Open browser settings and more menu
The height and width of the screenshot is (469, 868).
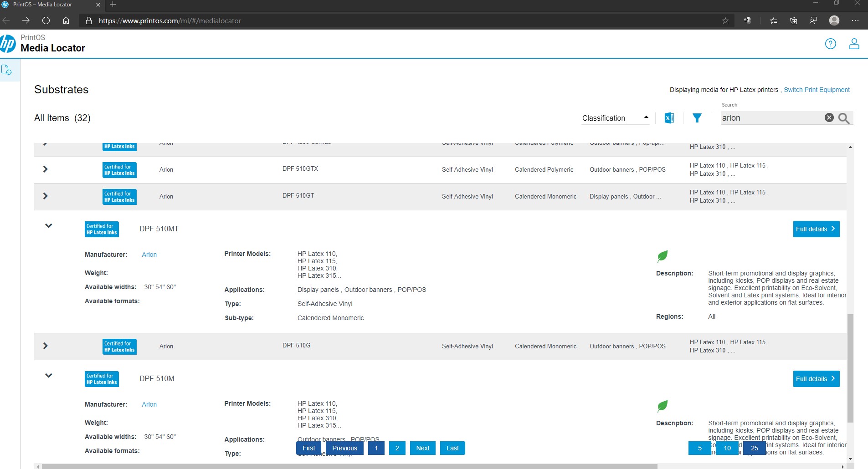click(x=855, y=20)
